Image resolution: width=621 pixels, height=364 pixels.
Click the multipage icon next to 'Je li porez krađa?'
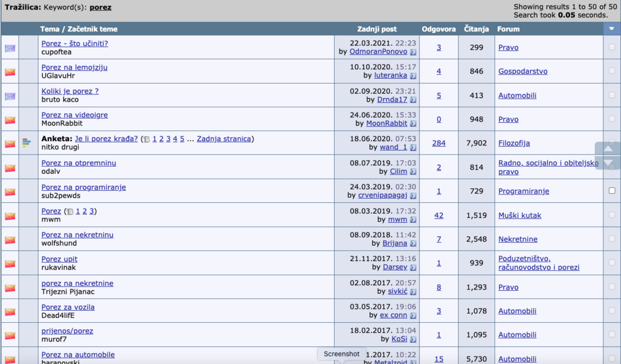pos(147,139)
